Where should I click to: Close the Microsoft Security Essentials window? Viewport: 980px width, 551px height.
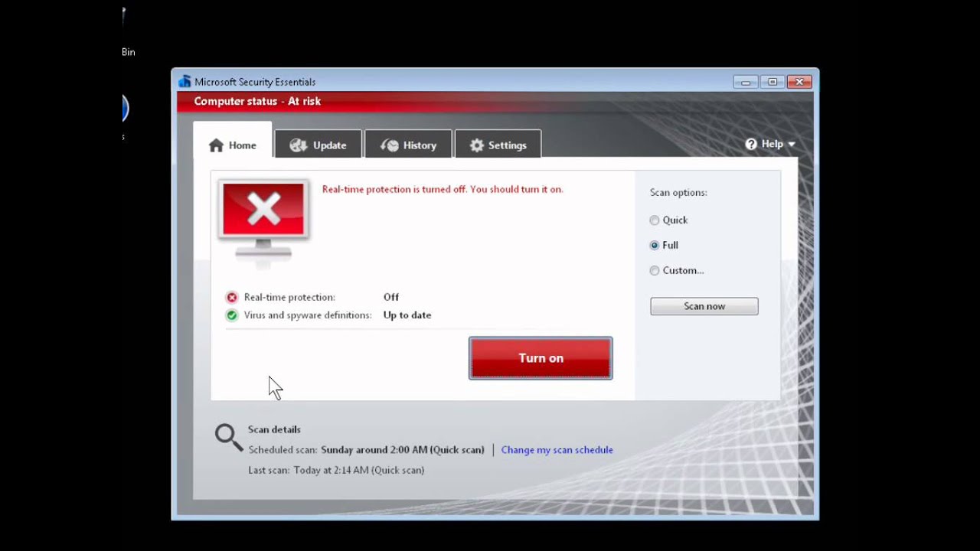(799, 82)
